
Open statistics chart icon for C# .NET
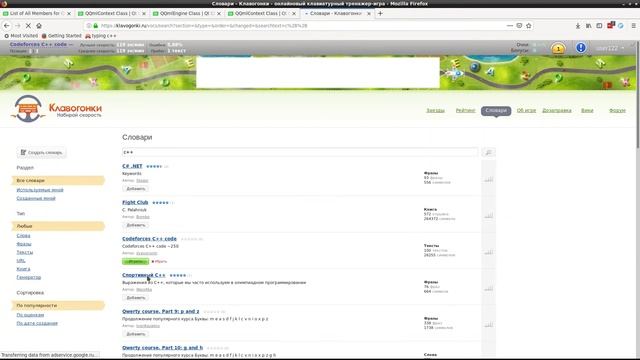pos(489,179)
